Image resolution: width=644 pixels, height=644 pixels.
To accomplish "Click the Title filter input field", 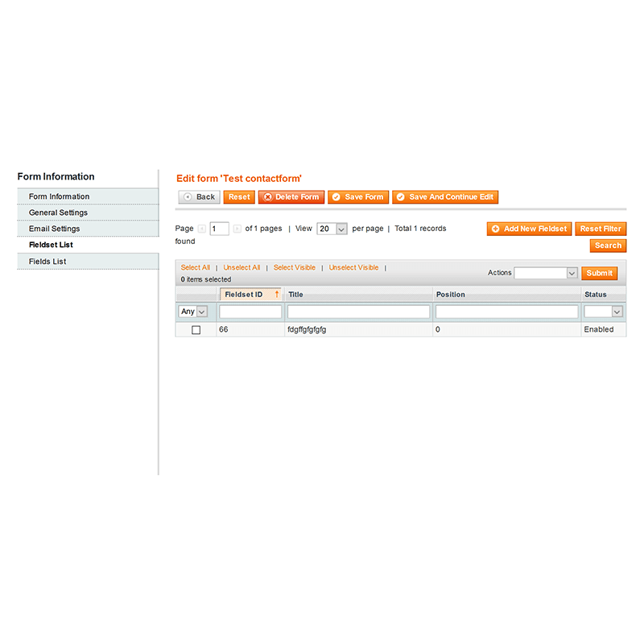I will coord(358,312).
